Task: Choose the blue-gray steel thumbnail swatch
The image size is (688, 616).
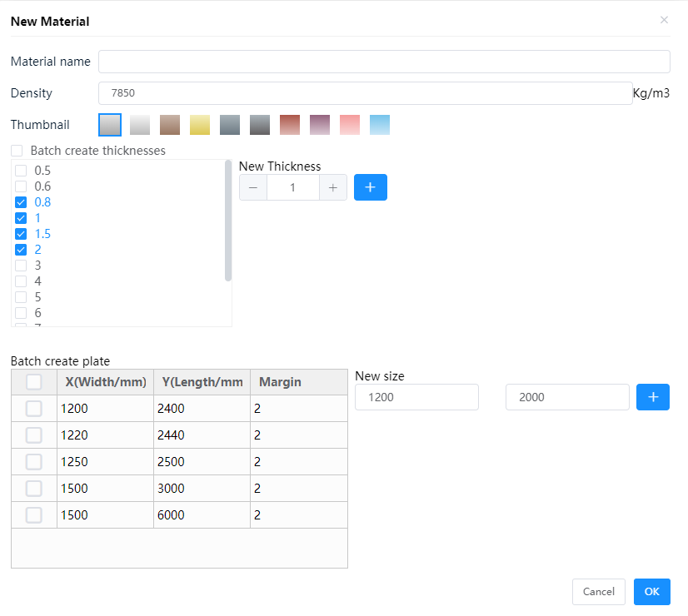Action: point(230,125)
